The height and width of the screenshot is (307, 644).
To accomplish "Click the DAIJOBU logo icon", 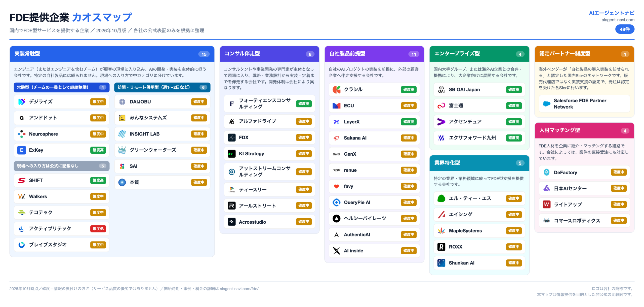I will (122, 102).
